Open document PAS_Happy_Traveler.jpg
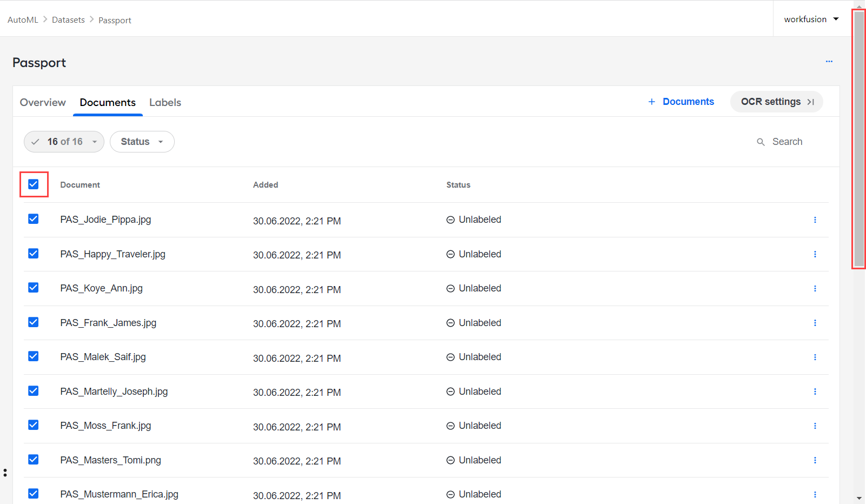This screenshot has width=866, height=504. (x=113, y=254)
